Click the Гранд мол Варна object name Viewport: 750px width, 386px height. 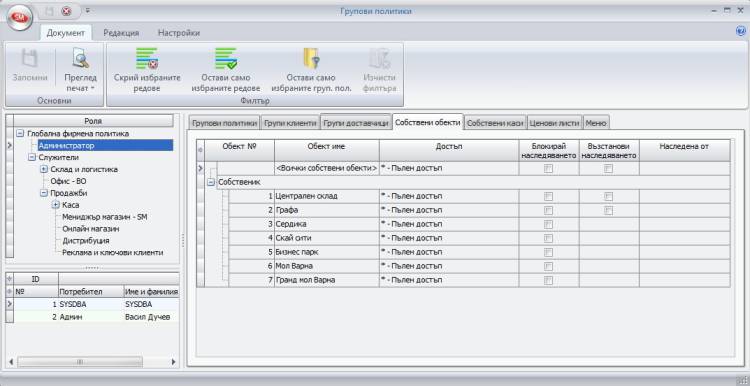coord(305,280)
